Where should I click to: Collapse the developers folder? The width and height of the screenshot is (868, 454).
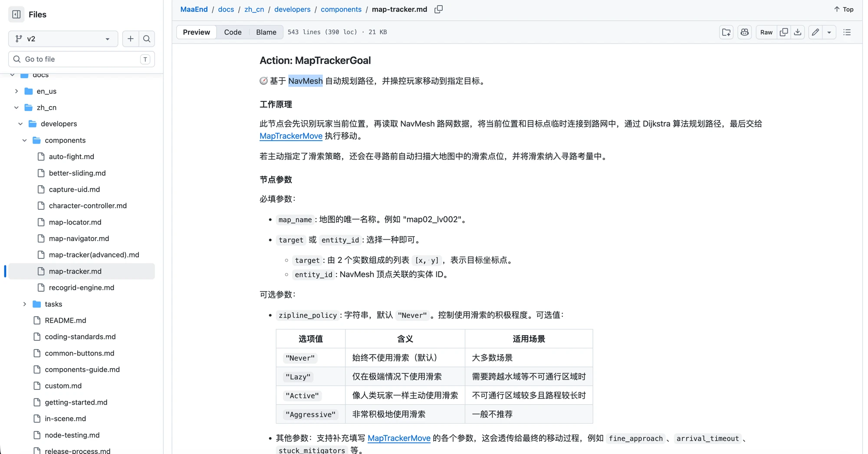20,124
